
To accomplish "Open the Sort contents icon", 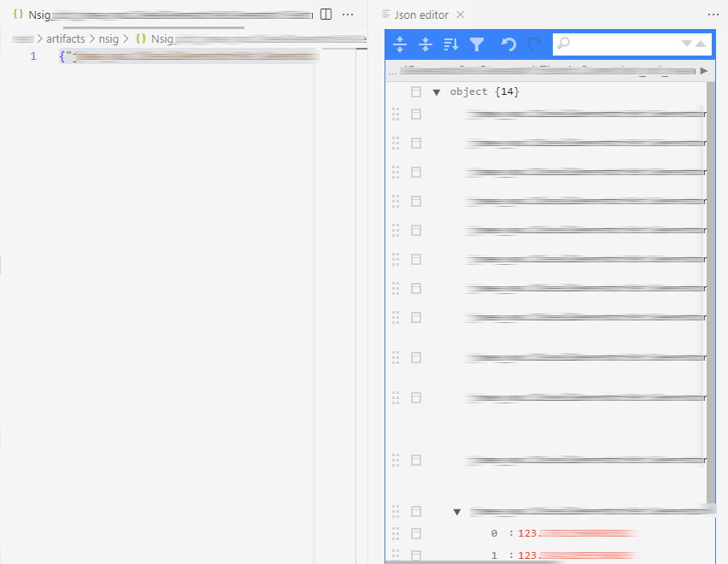I will (450, 44).
